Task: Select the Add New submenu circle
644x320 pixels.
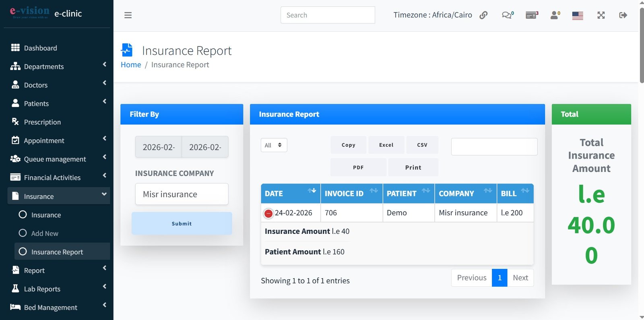Action: click(23, 233)
